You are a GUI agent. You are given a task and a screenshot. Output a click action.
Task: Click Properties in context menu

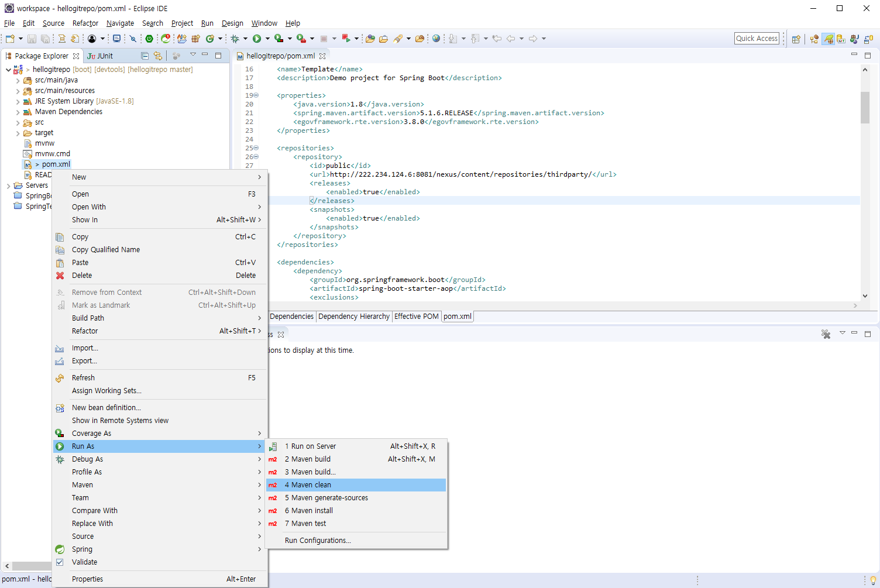160,579
